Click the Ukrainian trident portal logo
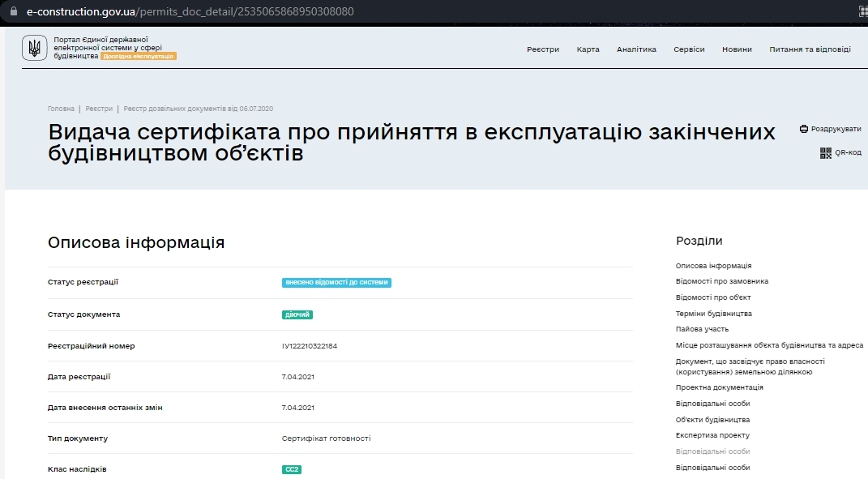 pos(34,48)
